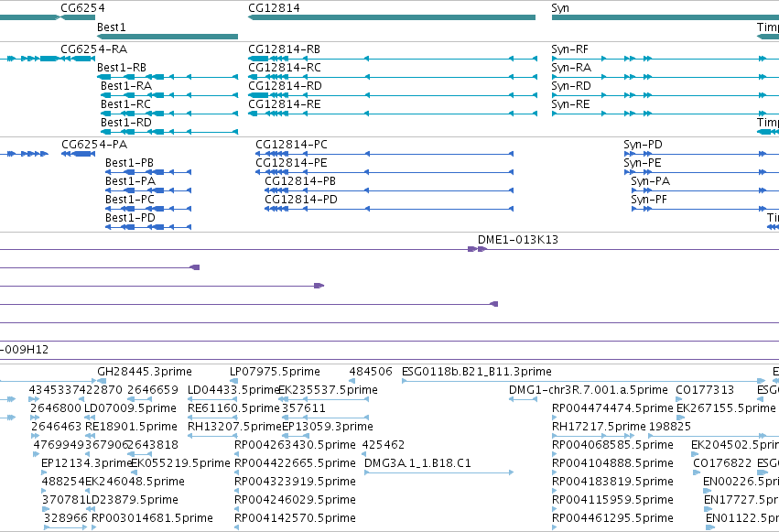
Task: Select the RP004461295.5prime feature
Action: point(612,518)
